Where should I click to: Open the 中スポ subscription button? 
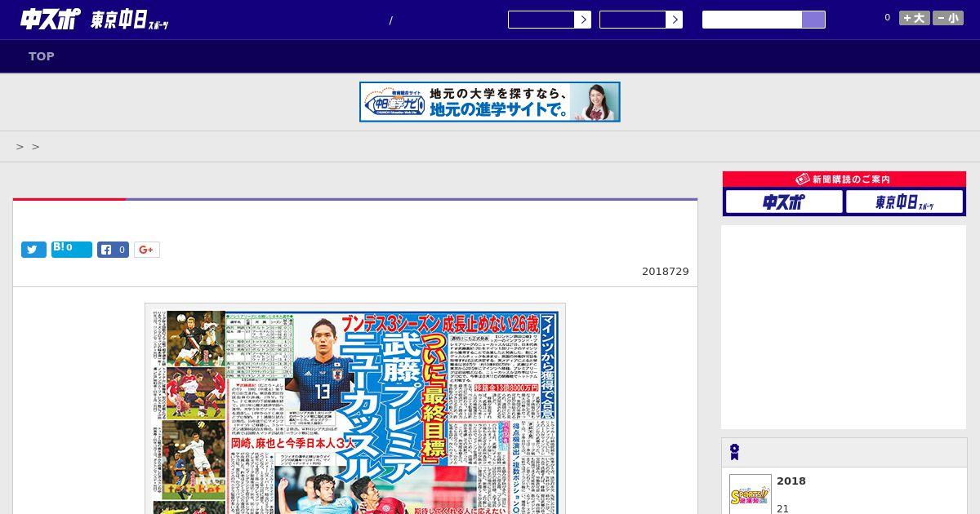coord(784,202)
